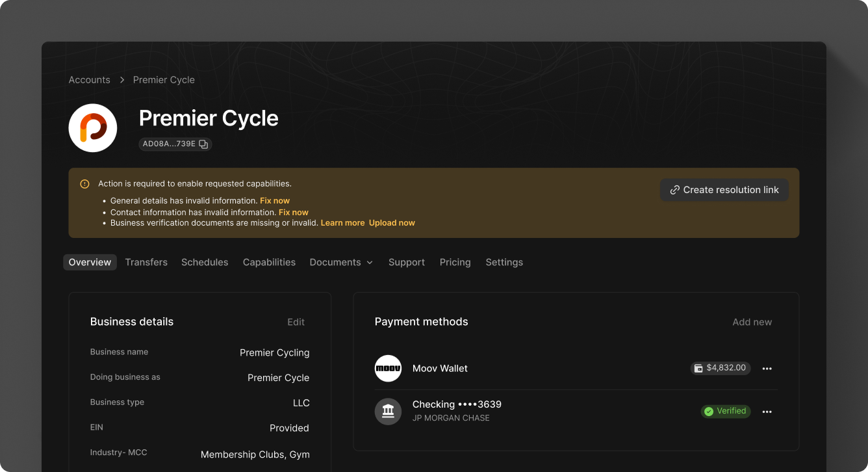Copy the account ID AD08A...739E
The width and height of the screenshot is (868, 472).
pyautogui.click(x=203, y=144)
